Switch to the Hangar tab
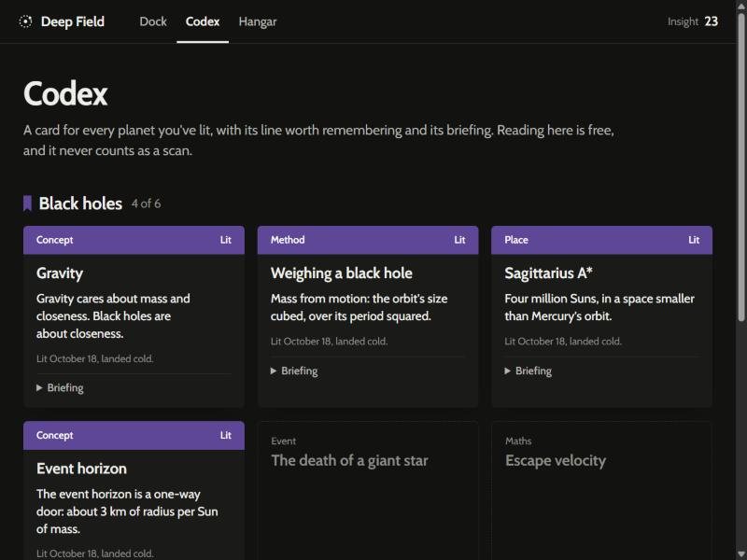 258,21
